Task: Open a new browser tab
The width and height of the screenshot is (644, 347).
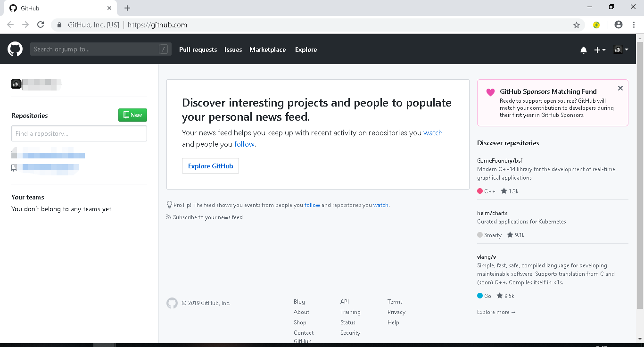Action: tap(127, 8)
